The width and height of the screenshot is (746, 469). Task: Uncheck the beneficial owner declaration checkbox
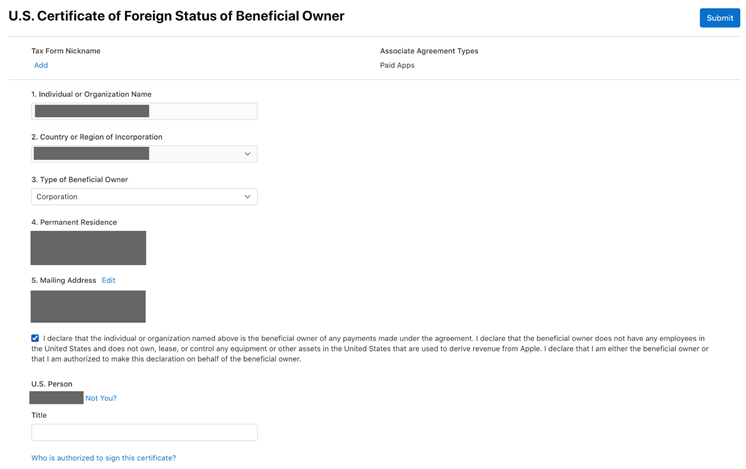pyautogui.click(x=35, y=338)
